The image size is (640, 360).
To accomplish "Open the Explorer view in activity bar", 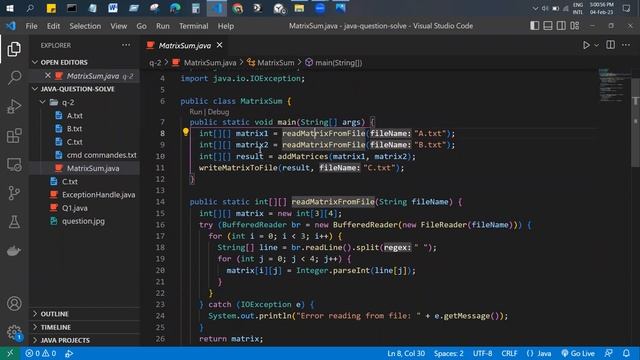I will 14,49.
